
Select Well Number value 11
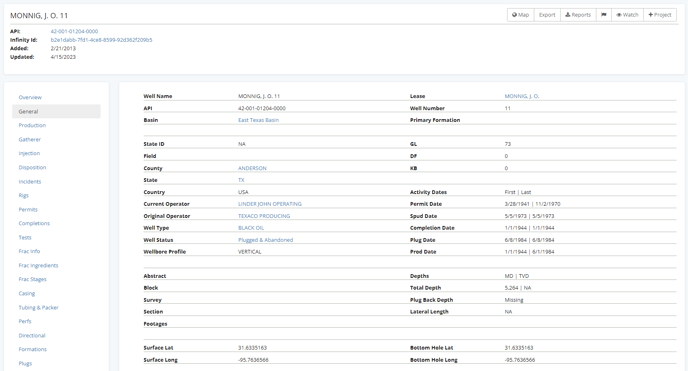click(x=508, y=108)
